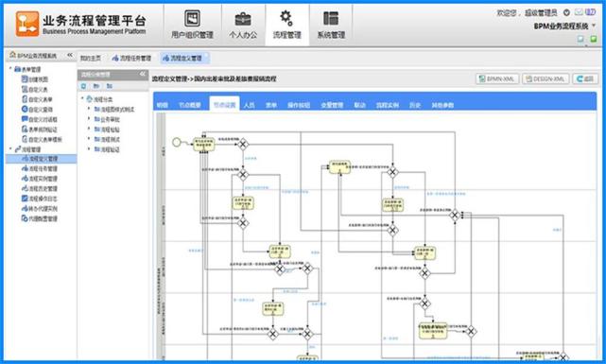
Task: Click 代理配置管理 icon in tree
Action: point(25,218)
